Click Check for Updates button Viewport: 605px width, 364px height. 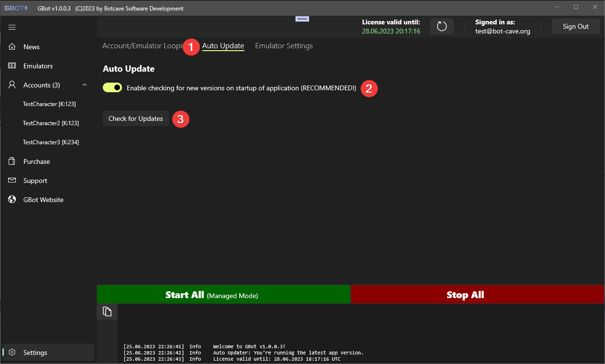[136, 118]
